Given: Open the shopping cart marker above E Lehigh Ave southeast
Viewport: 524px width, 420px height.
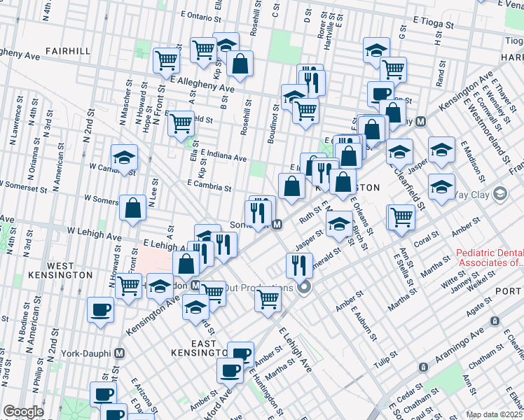Looking at the screenshot, I should [268, 301].
